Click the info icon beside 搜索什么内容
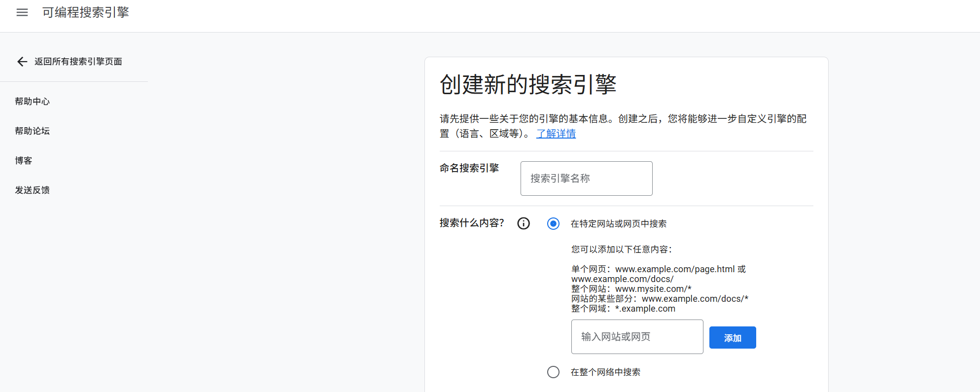Viewport: 980px width, 392px height. click(524, 223)
